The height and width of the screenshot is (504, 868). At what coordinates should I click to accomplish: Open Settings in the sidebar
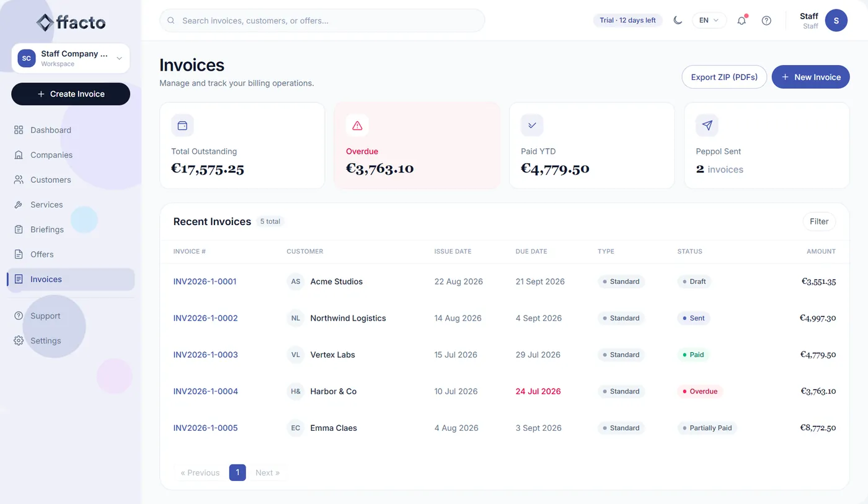coord(71,341)
